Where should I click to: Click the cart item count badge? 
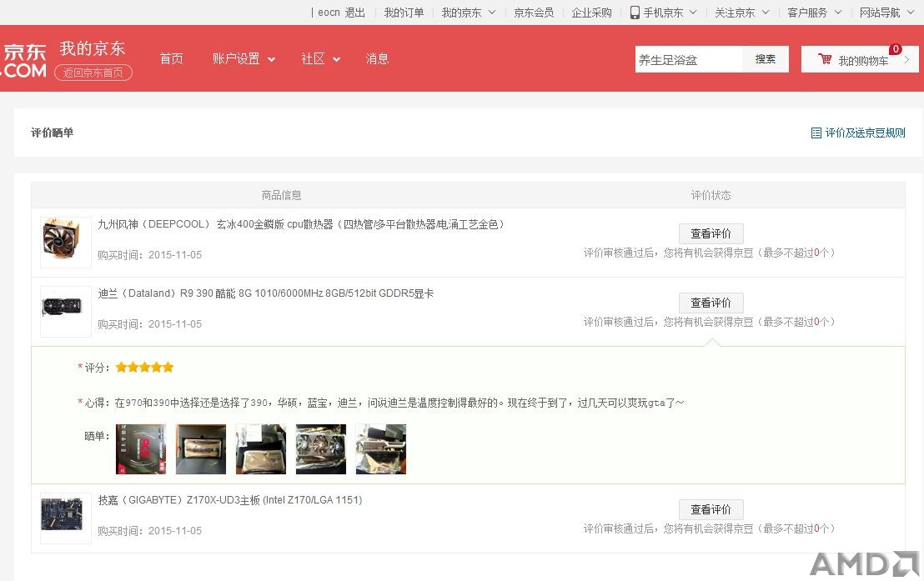click(896, 49)
